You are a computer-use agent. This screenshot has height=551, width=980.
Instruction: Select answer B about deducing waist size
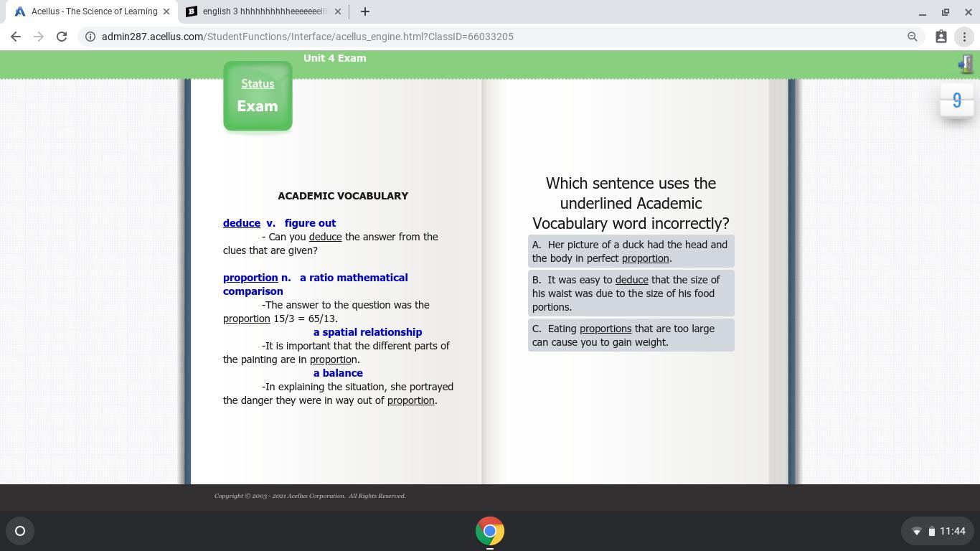click(x=631, y=293)
